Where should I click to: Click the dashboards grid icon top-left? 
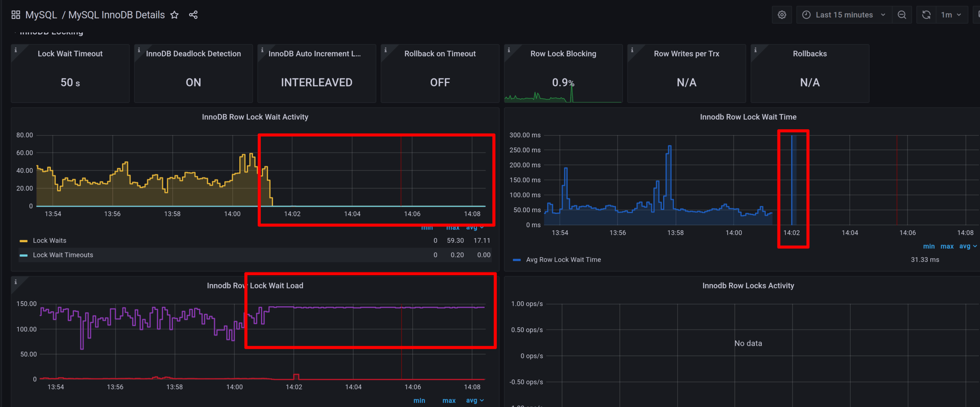pyautogui.click(x=15, y=14)
